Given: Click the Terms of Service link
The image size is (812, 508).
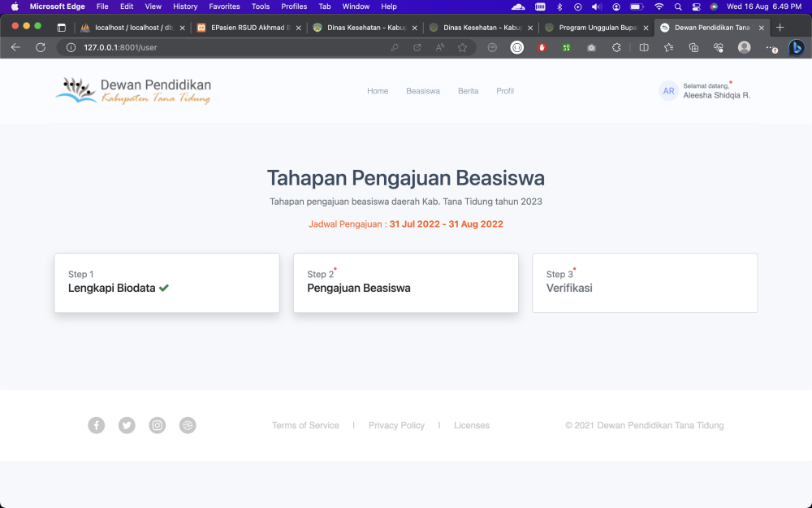Looking at the screenshot, I should (x=305, y=425).
